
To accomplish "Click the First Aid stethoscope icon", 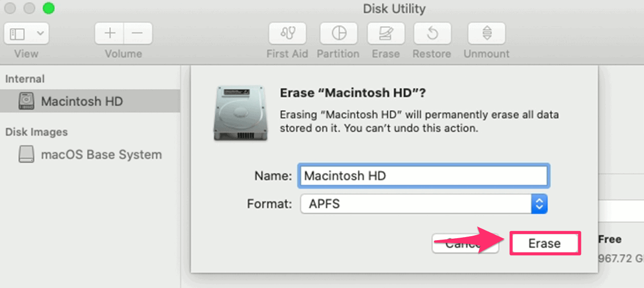I will click(287, 34).
